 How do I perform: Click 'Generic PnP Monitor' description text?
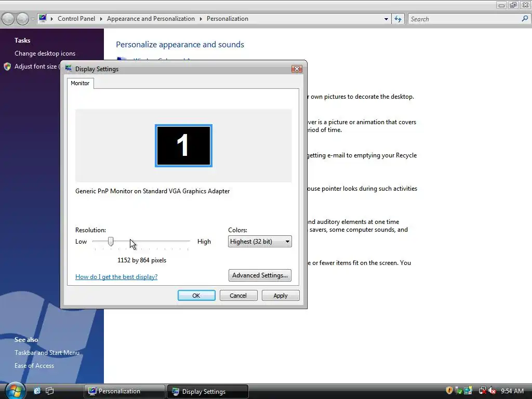152,191
